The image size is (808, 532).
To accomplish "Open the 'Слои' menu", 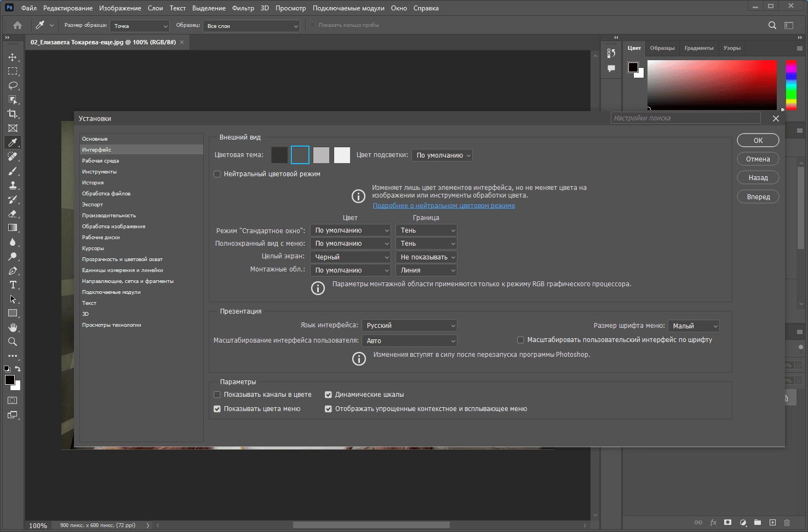I will (x=156, y=8).
